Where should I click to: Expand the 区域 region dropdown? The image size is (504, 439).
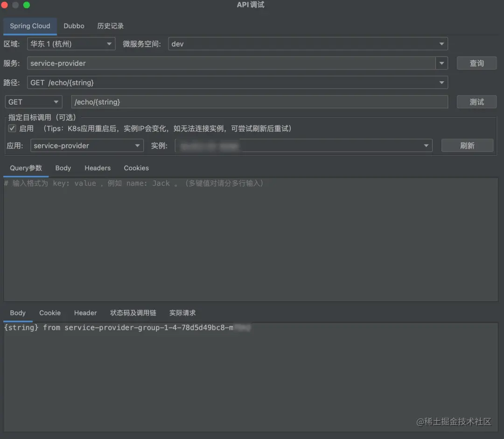pyautogui.click(x=71, y=44)
